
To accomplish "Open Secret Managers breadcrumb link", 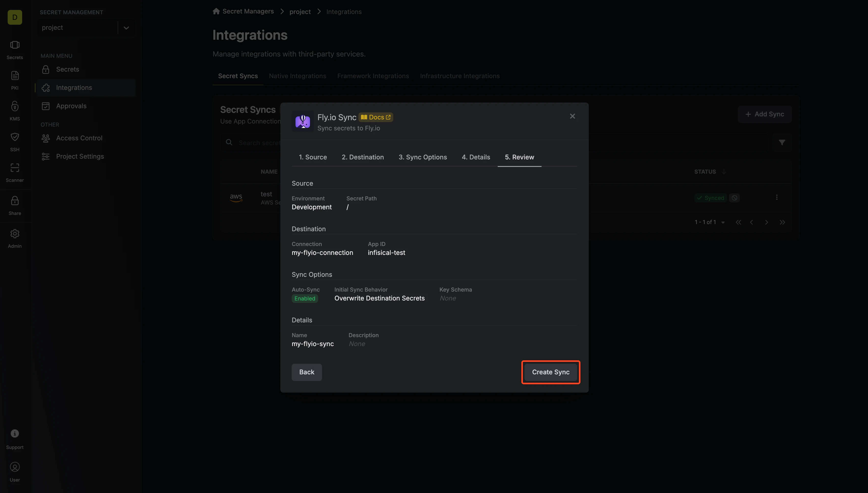I will pos(248,11).
